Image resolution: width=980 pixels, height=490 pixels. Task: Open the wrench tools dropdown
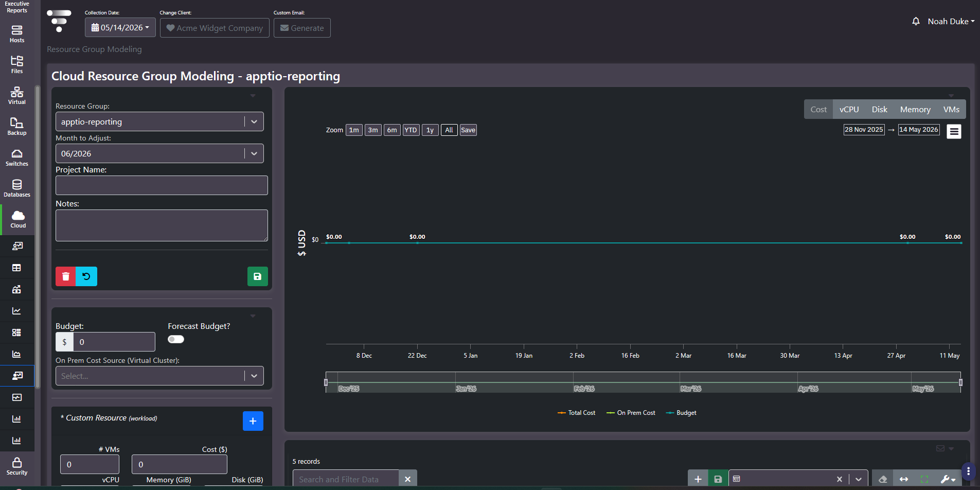coord(948,479)
